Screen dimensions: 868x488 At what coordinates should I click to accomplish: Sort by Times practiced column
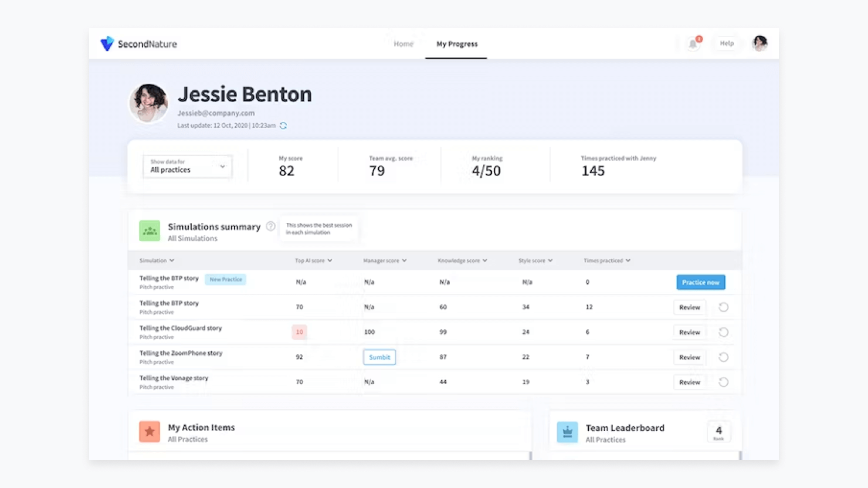pyautogui.click(x=607, y=260)
